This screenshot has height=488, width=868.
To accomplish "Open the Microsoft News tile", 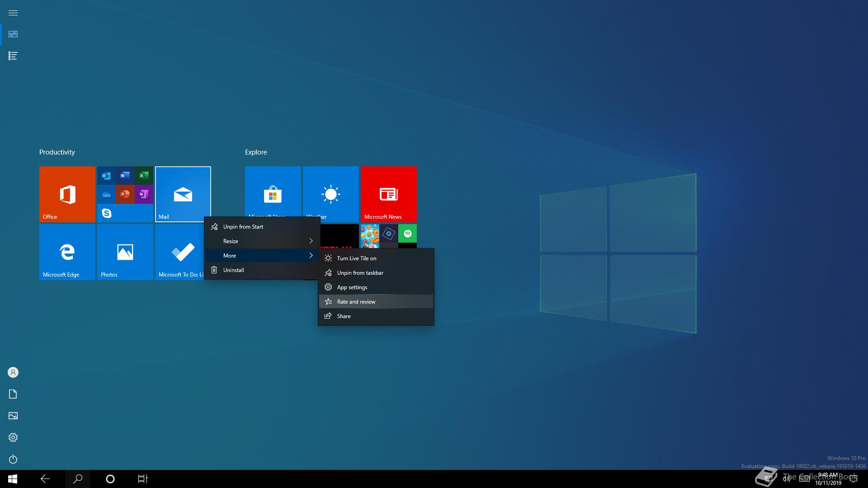I will (x=389, y=194).
